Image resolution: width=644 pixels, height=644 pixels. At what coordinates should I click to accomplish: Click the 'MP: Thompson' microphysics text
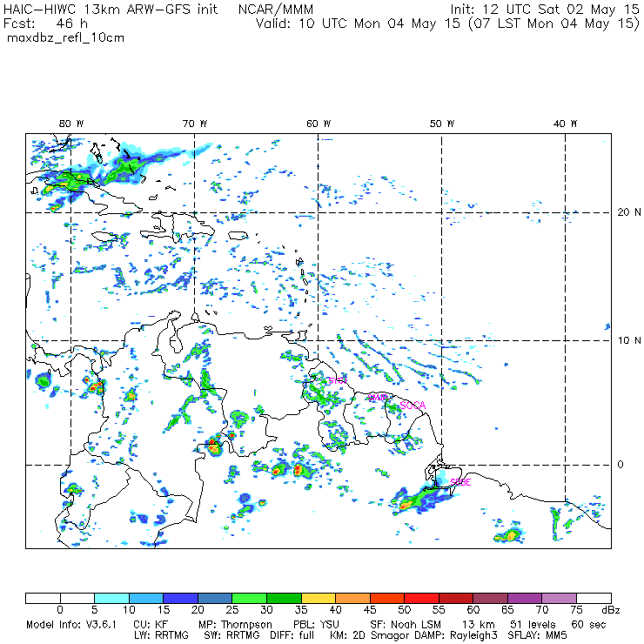tap(235, 625)
